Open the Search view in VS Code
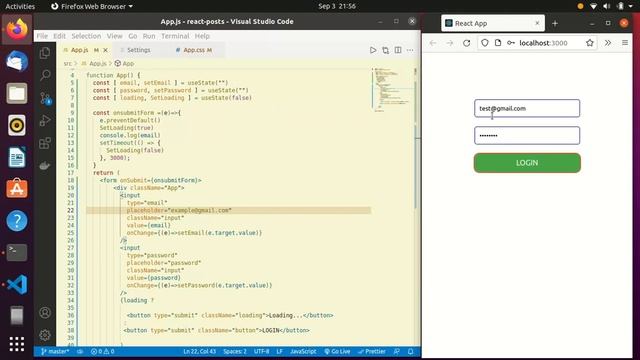Image resolution: width=640 pixels, height=360 pixels. click(x=45, y=75)
